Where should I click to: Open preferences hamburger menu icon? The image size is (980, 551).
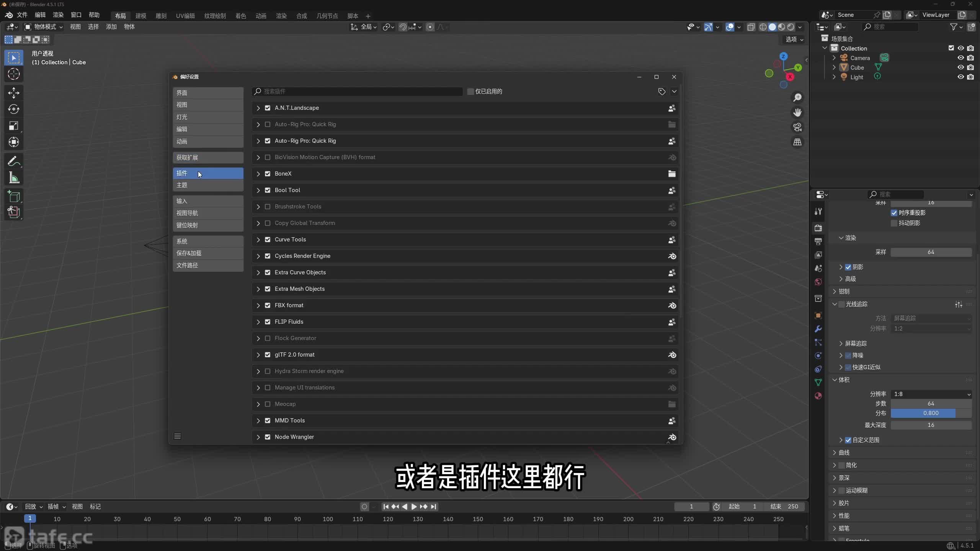(178, 436)
